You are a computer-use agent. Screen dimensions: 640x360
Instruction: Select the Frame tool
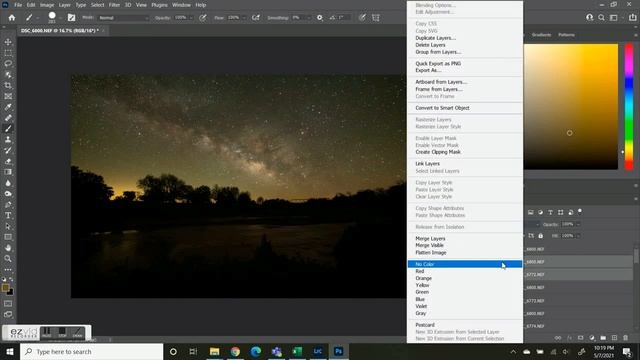[8, 96]
